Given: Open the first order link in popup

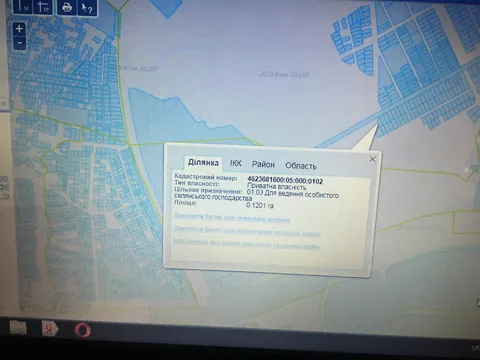Looking at the screenshot, I should [x=232, y=217].
